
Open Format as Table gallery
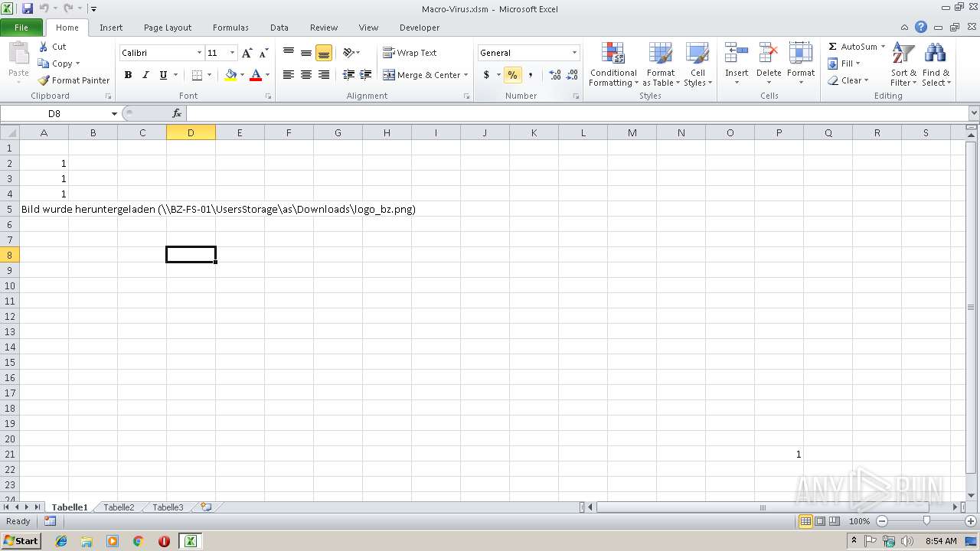click(x=661, y=65)
